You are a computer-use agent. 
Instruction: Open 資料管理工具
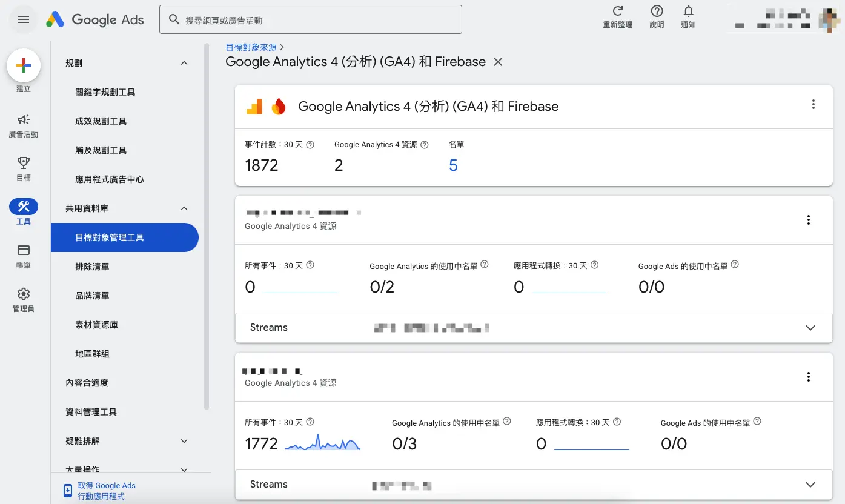(91, 412)
